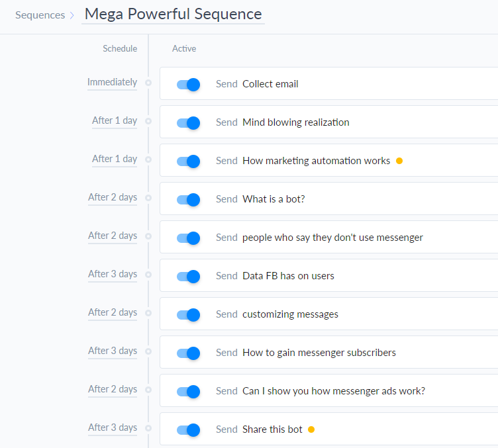Open people who say they don't use messenger
Screen dimensions: 498x448
click(332, 238)
